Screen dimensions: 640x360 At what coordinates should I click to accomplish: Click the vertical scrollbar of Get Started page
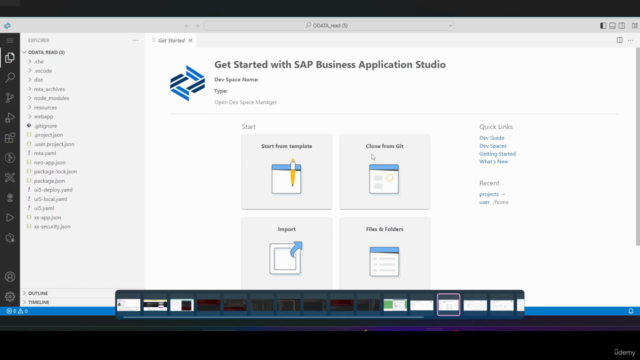tap(638, 147)
